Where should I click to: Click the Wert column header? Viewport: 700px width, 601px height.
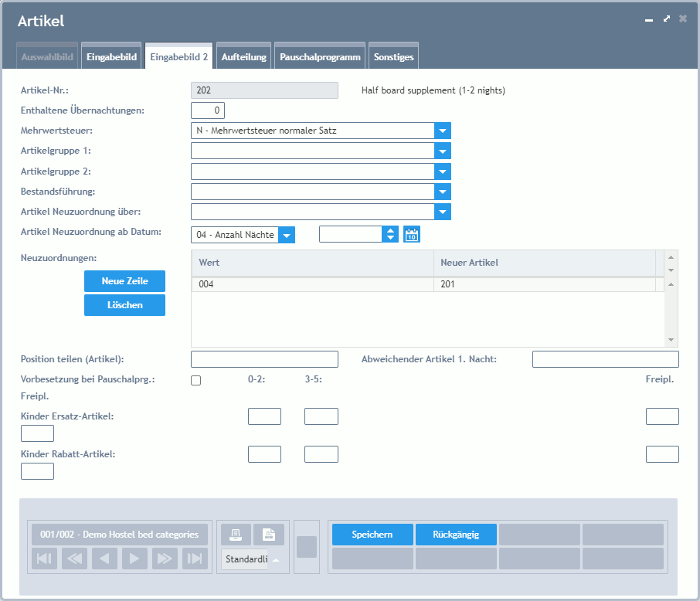312,263
